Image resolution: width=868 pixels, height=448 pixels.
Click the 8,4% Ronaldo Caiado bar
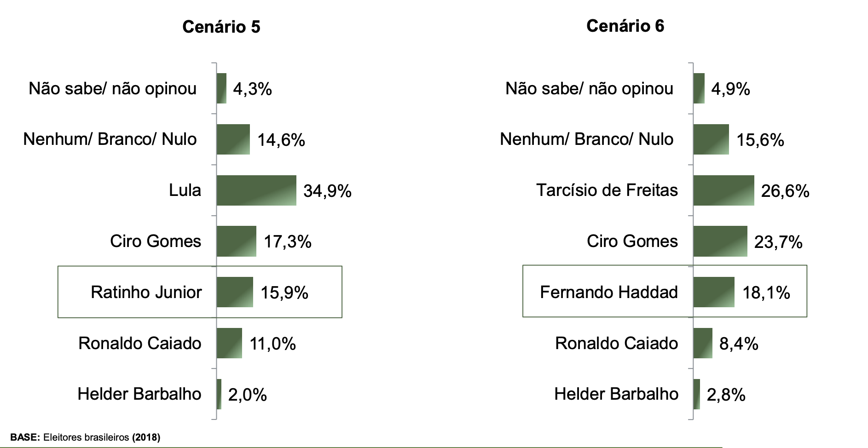click(x=703, y=343)
